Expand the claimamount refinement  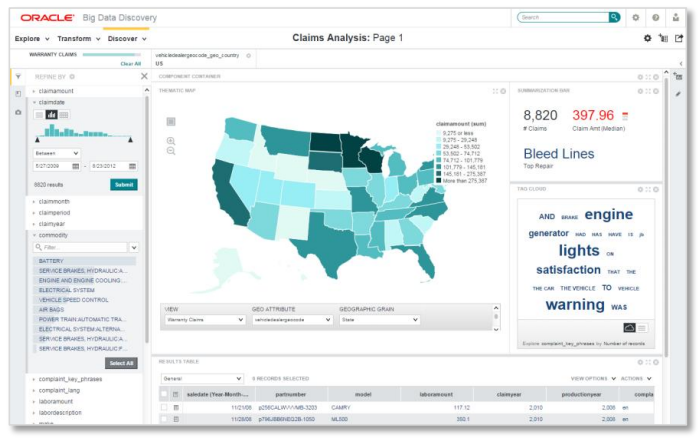tap(34, 90)
